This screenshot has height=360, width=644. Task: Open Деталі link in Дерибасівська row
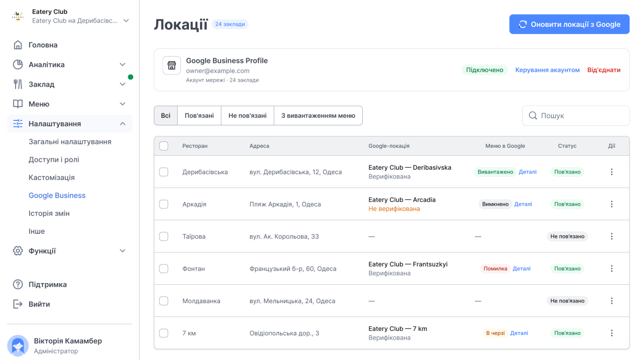pos(528,172)
